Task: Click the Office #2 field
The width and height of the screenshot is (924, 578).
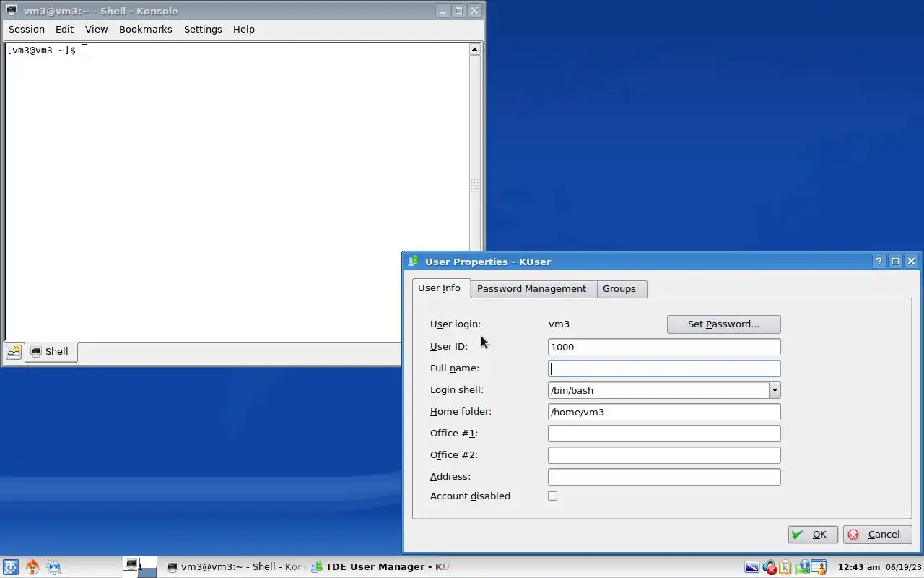Action: [664, 455]
